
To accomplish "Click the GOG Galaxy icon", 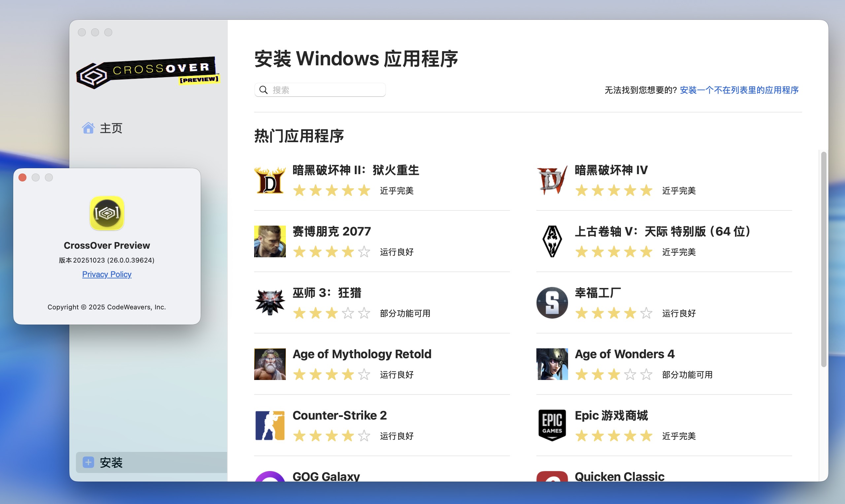I will pyautogui.click(x=269, y=479).
